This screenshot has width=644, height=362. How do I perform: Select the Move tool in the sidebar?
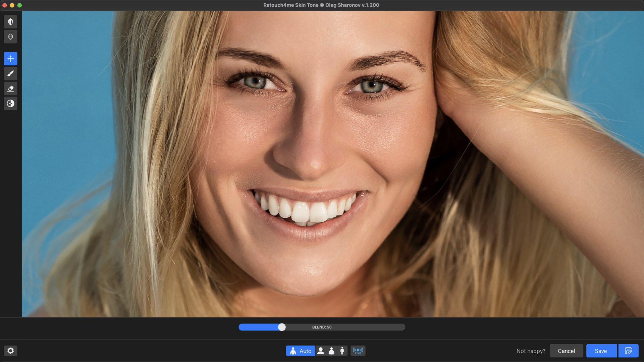[10, 58]
